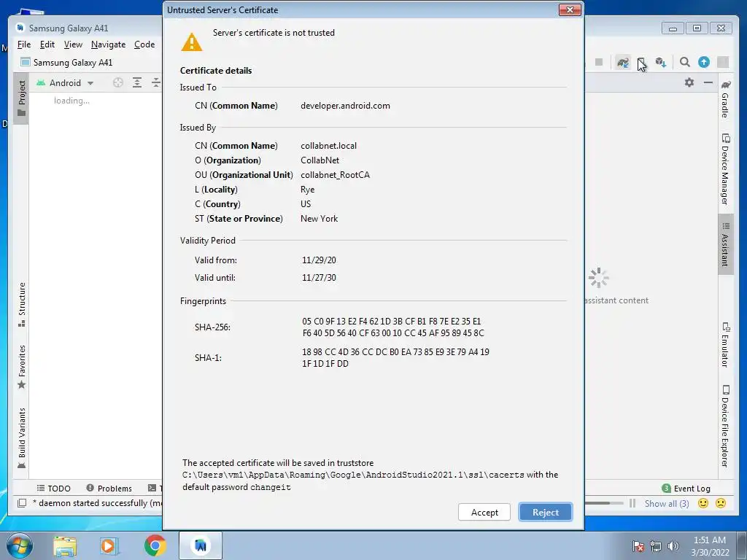Close the Untrusted Server's Certificate dialog
This screenshot has height=560, width=747.
pos(569,9)
